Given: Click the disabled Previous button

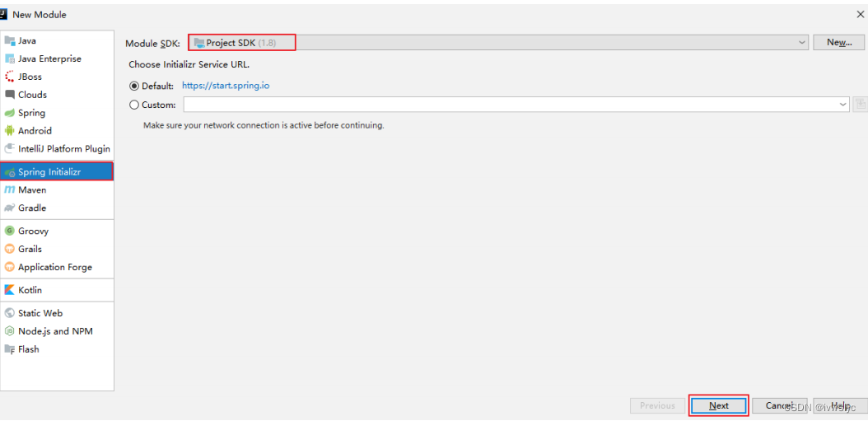Looking at the screenshot, I should [x=658, y=405].
